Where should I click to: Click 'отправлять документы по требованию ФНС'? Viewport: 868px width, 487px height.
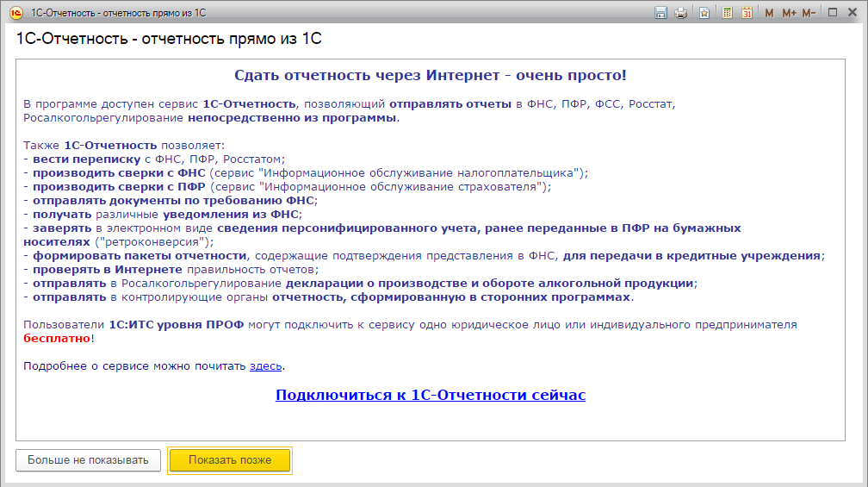tap(173, 201)
